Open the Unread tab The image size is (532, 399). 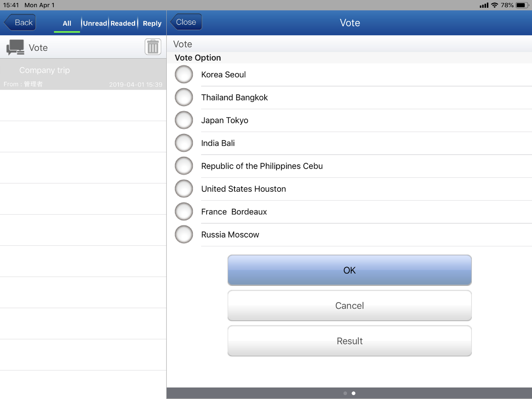pos(95,23)
